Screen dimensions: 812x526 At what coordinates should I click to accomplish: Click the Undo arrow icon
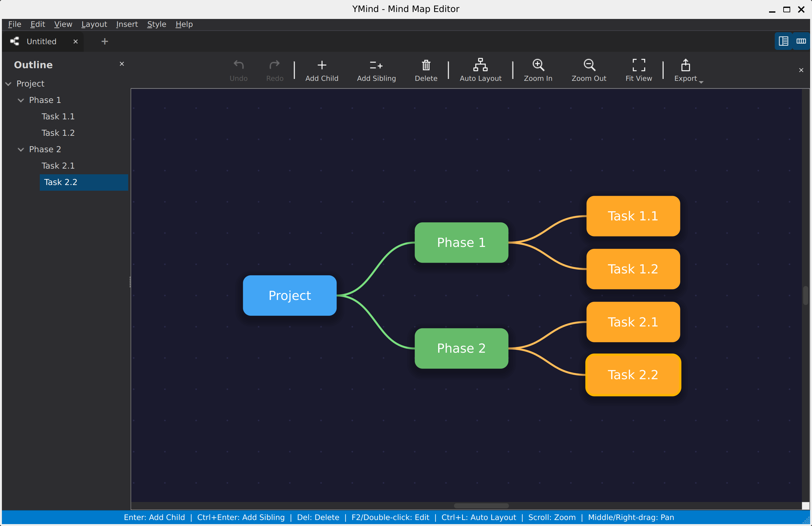tap(238, 65)
